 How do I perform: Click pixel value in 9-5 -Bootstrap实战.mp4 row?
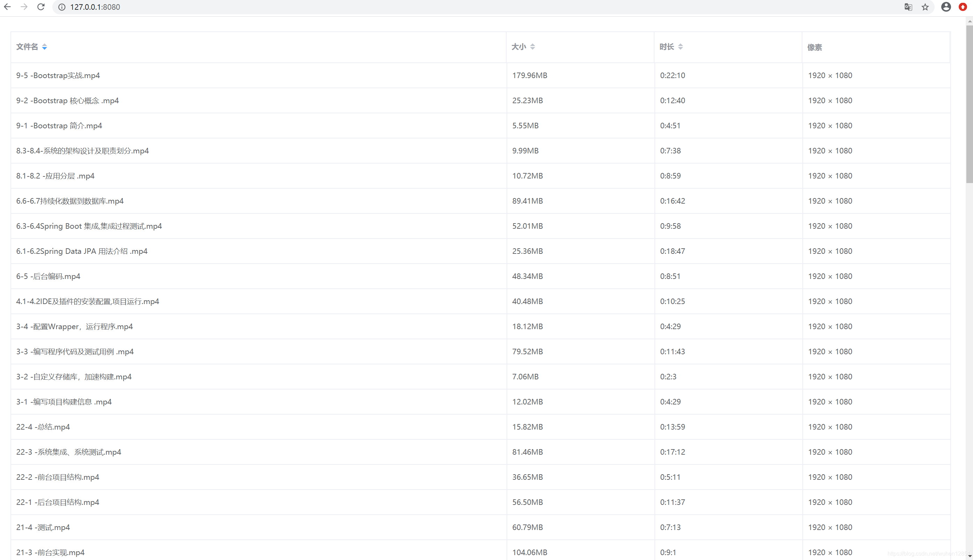click(830, 75)
